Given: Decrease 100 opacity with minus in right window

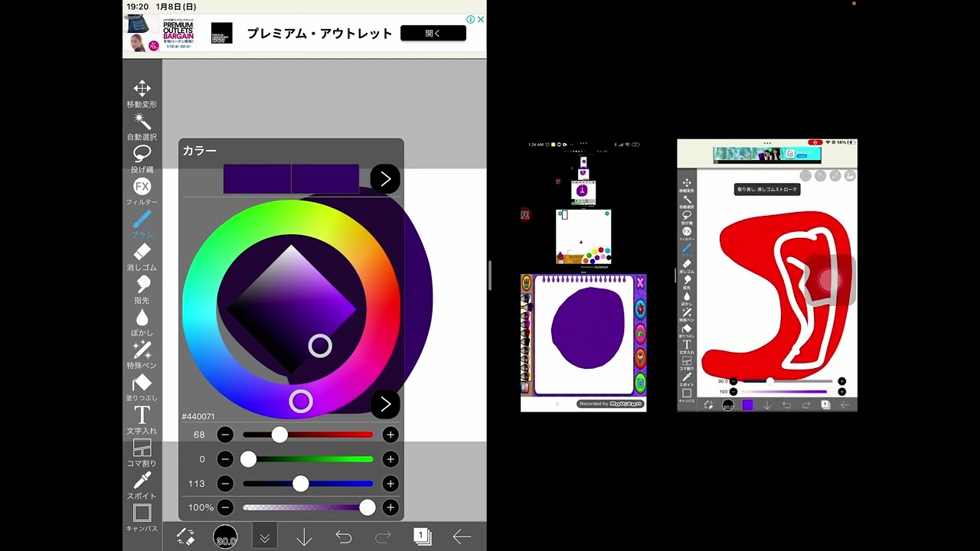Looking at the screenshot, I should [x=733, y=392].
